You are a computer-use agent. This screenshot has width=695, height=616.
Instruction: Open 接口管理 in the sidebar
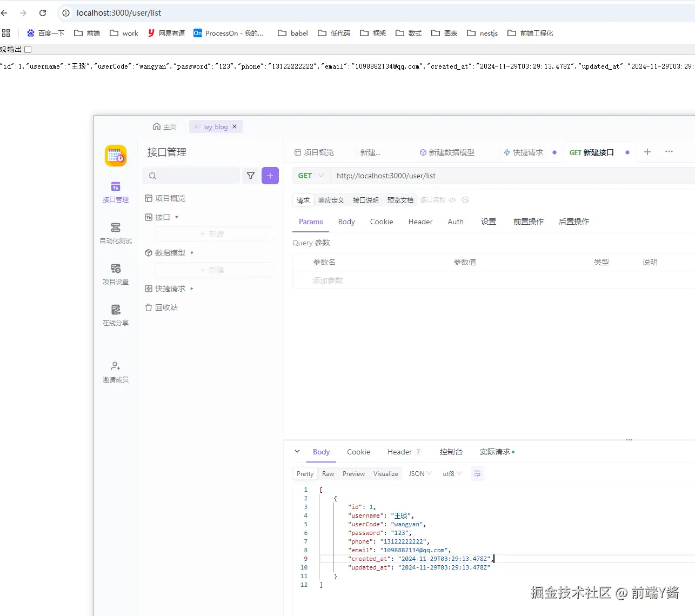(116, 192)
